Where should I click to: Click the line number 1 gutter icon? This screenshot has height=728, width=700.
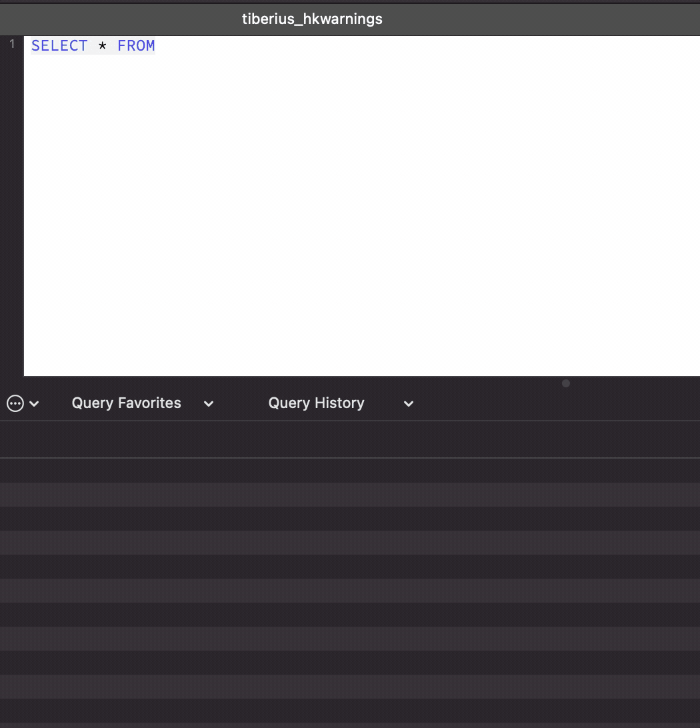[11, 45]
